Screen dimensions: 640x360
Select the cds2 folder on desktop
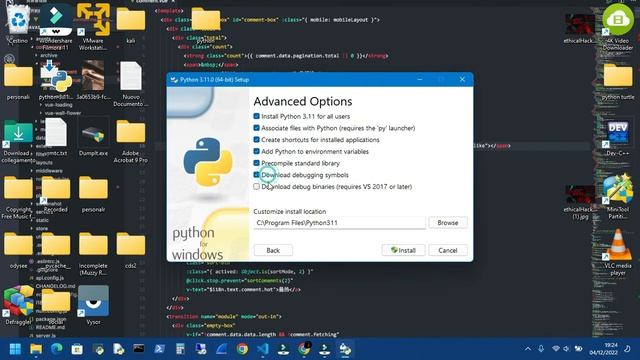[131, 250]
